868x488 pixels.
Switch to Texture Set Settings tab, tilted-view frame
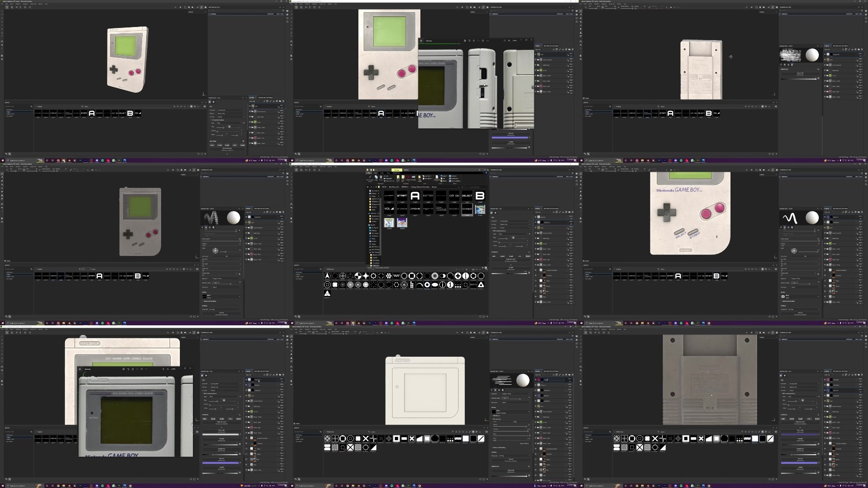pos(265,98)
